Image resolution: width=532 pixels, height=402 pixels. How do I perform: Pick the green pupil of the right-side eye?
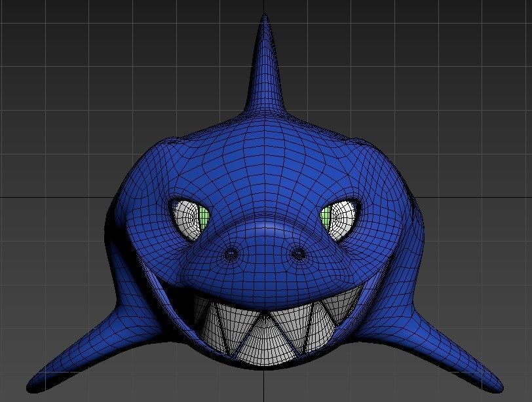[326, 217]
